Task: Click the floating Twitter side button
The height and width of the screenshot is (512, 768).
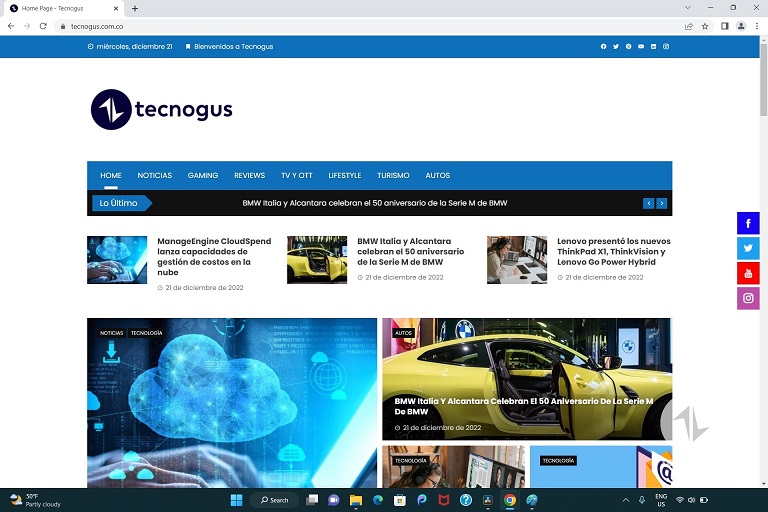Action: click(x=748, y=248)
